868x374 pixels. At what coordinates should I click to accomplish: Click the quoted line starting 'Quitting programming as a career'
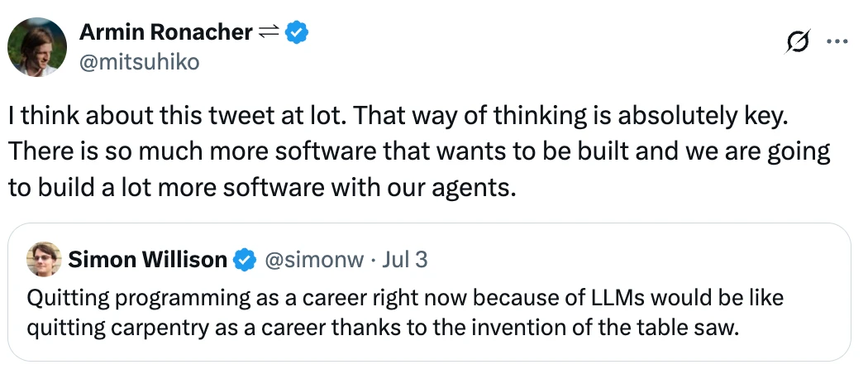pyautogui.click(x=405, y=295)
